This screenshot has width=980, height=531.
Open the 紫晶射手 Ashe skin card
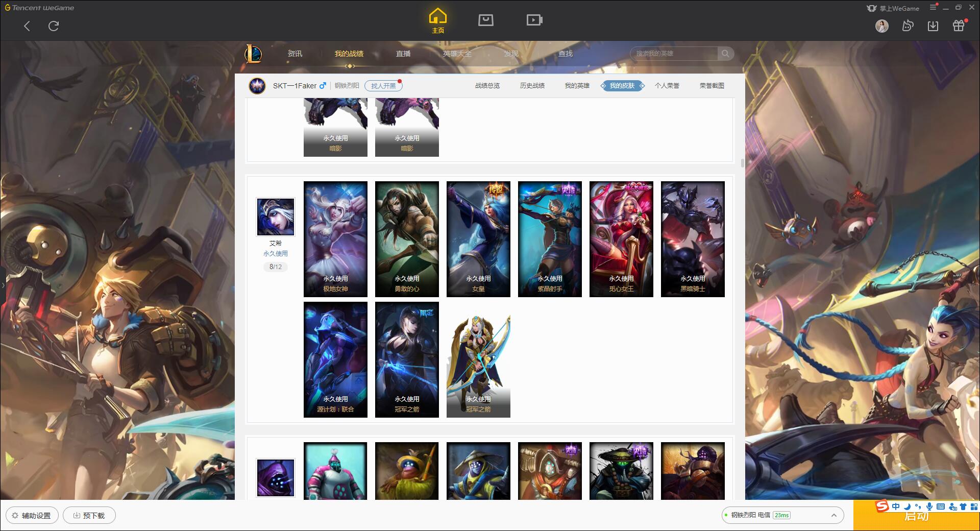[550, 239]
